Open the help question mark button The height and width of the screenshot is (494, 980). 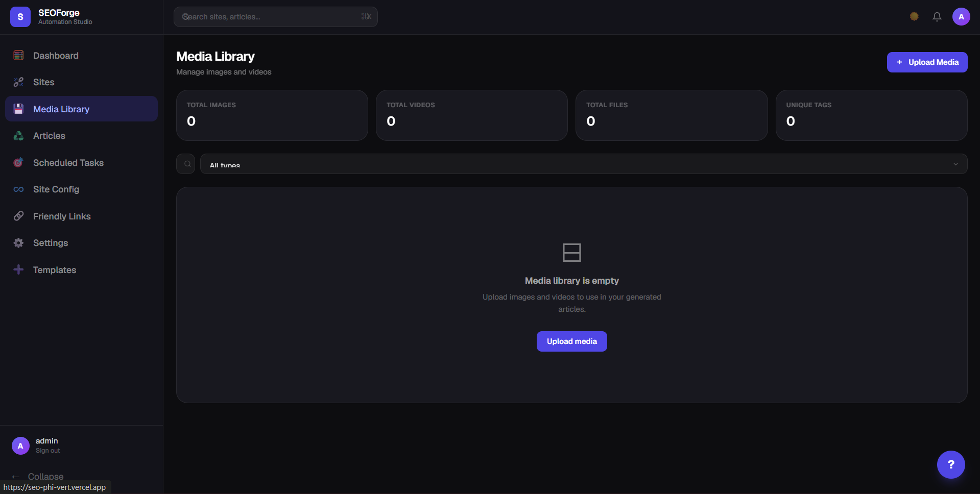(x=951, y=464)
